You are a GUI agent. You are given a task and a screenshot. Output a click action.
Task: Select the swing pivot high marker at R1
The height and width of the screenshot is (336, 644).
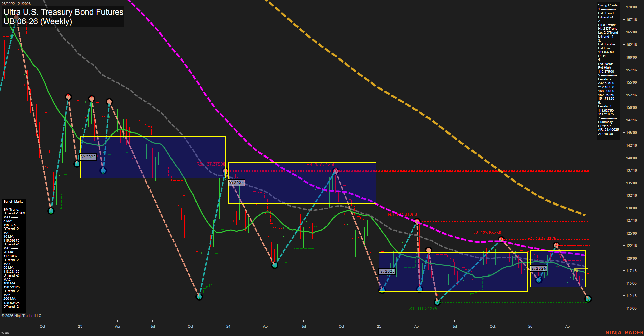point(556,245)
